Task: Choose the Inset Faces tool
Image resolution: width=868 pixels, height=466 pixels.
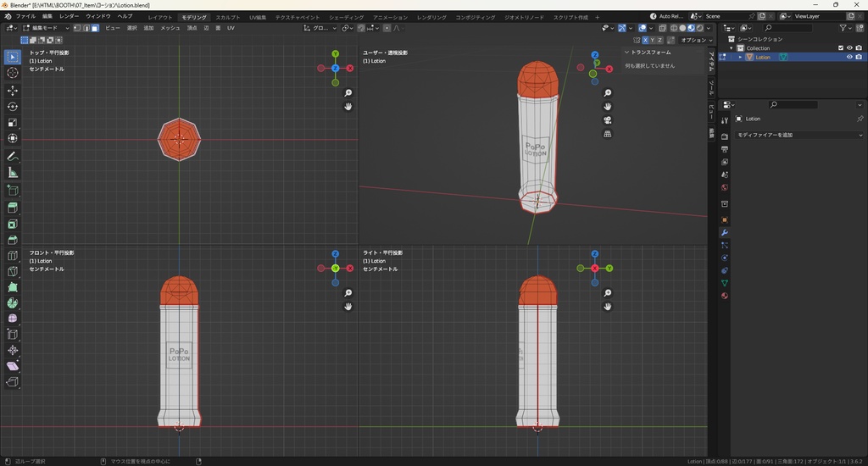Action: pos(13,225)
